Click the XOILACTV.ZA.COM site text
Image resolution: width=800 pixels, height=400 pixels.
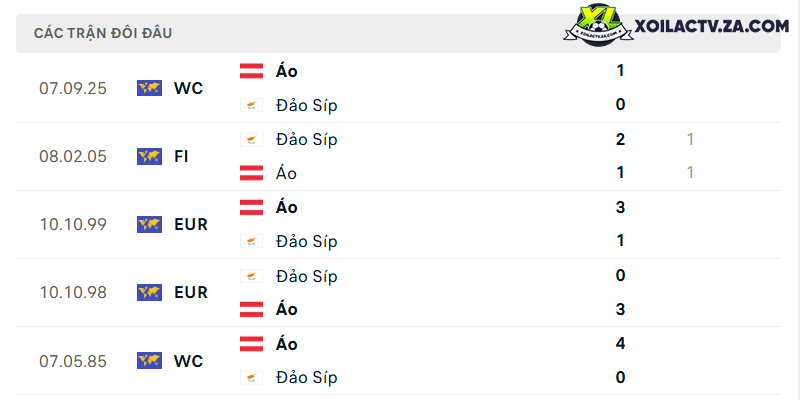712,26
